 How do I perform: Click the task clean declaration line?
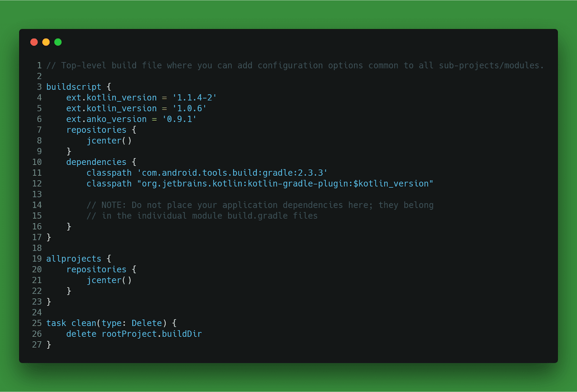[111, 323]
